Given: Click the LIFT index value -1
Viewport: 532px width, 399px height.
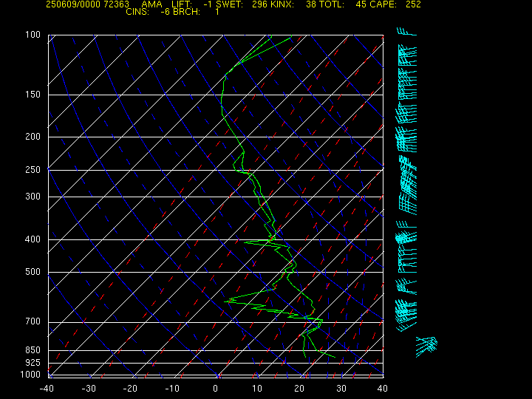Looking at the screenshot, I should point(208,4).
